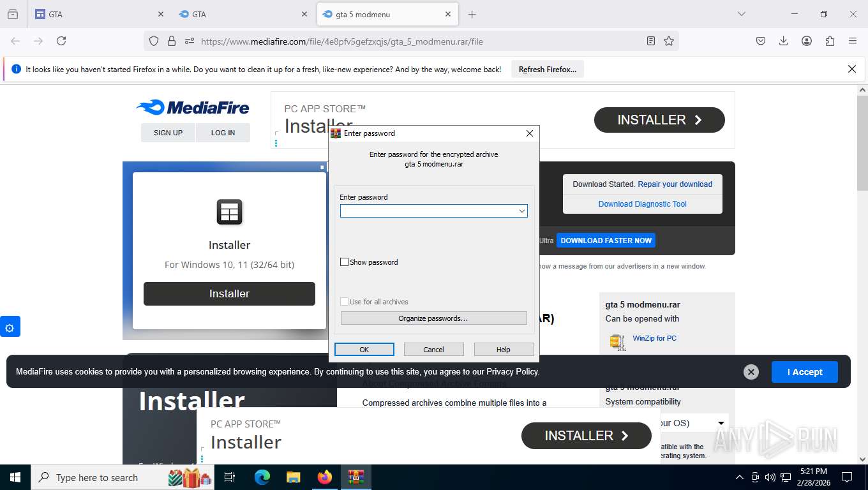Viewport: 868px width, 490px height.
Task: Dismiss the Refresh Firefox notification bar
Action: click(851, 69)
